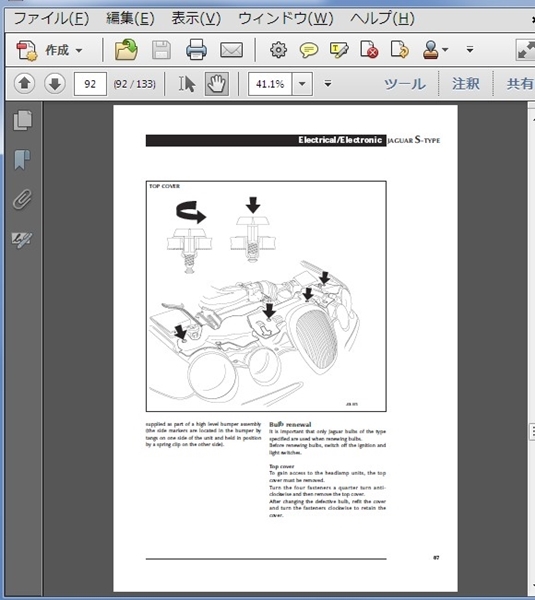Open the 注釈 comments pane

click(x=466, y=84)
